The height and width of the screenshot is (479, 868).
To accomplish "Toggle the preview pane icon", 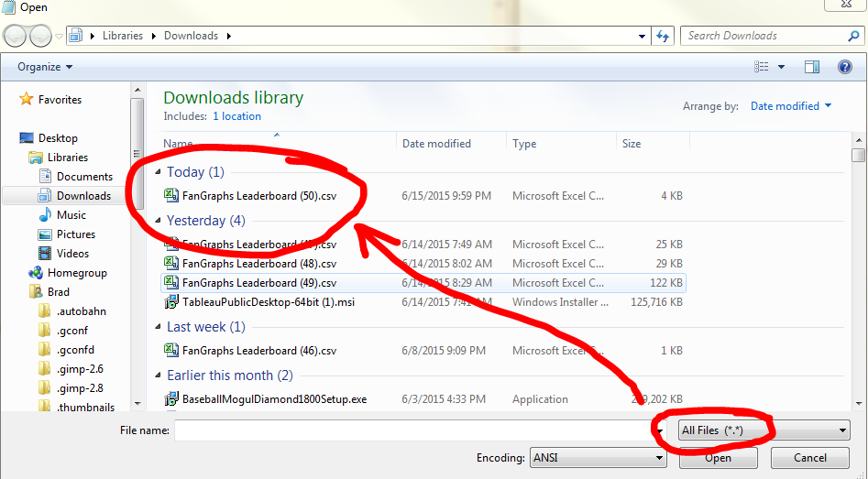I will (x=811, y=67).
